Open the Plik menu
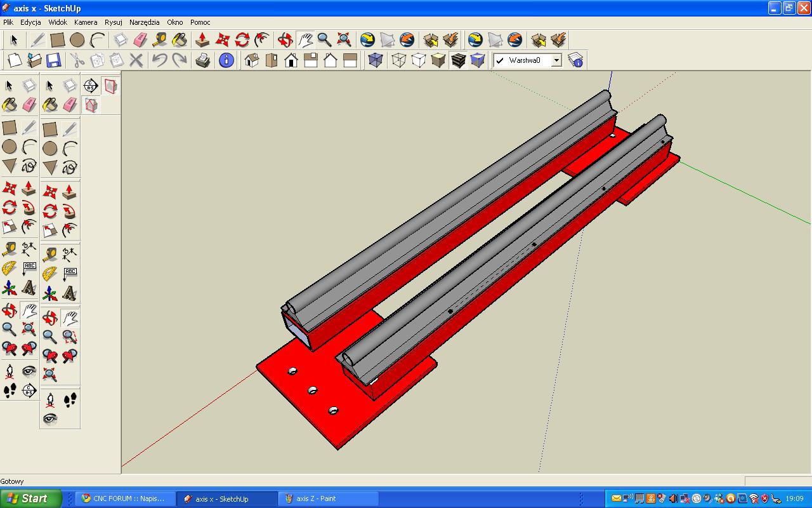The height and width of the screenshot is (508, 812). 8,22
